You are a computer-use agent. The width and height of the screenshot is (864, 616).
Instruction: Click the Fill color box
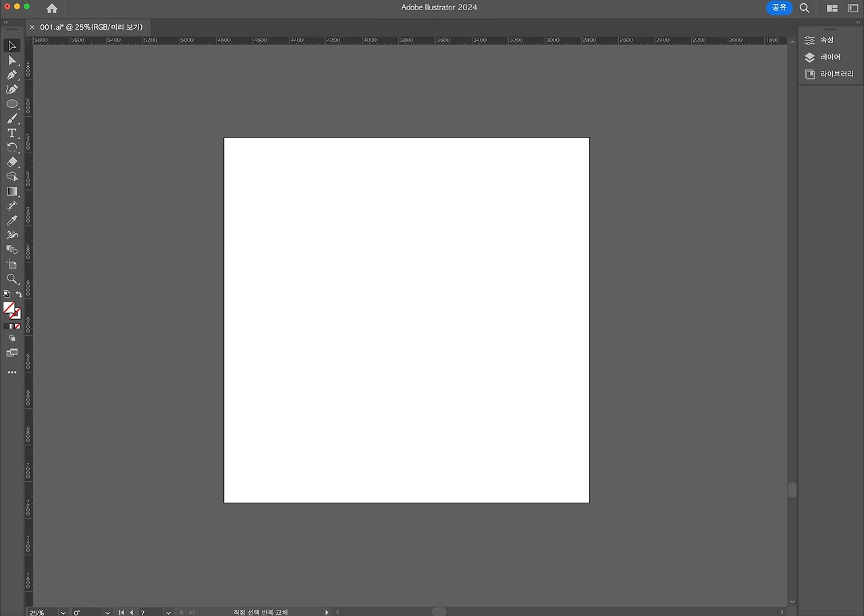coord(9,308)
